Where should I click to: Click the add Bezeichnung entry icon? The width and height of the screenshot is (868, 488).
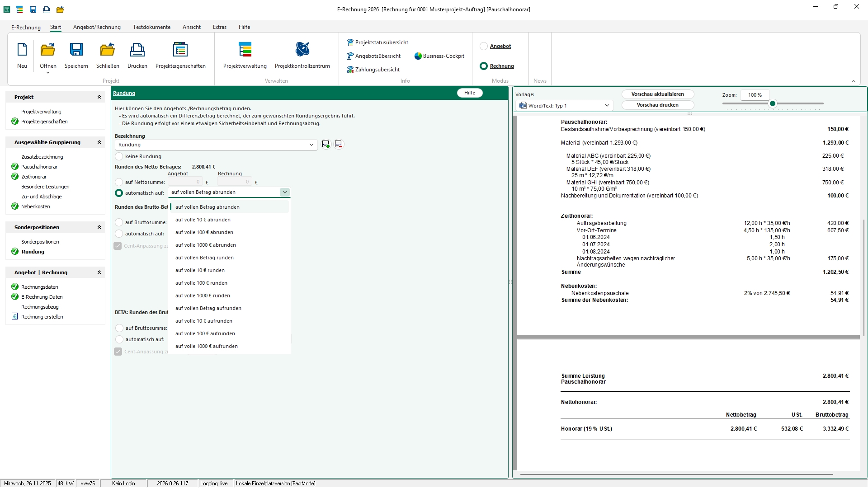325,144
